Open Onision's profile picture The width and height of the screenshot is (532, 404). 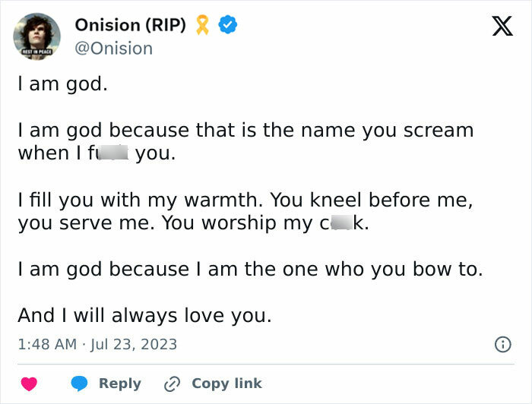36,35
